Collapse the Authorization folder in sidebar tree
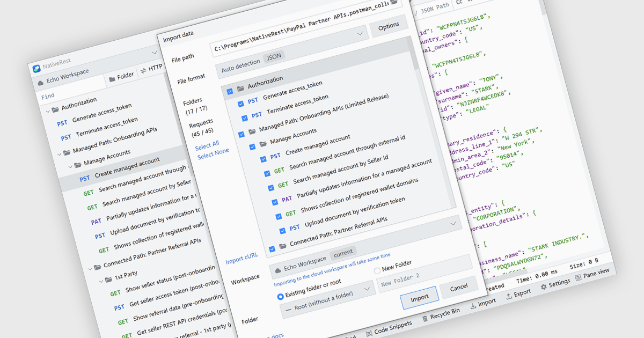The width and height of the screenshot is (644, 338). [48, 111]
